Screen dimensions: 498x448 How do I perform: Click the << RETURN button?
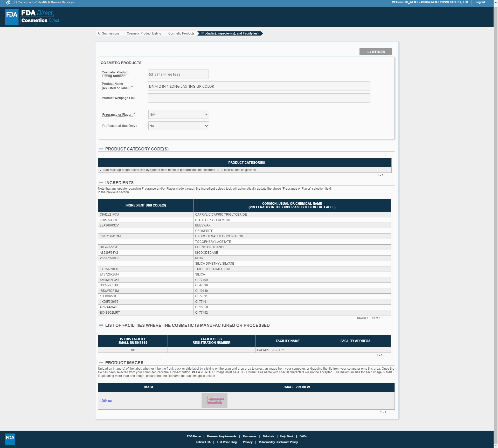pyautogui.click(x=375, y=52)
